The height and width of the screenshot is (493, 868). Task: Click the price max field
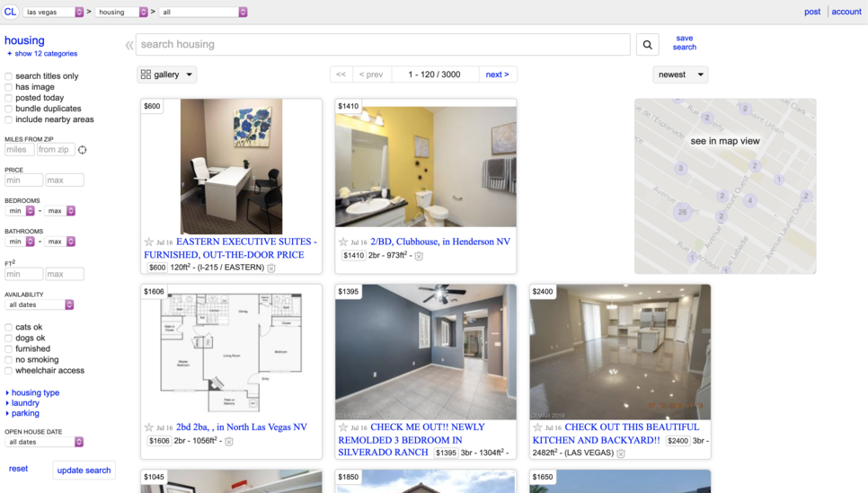click(65, 180)
